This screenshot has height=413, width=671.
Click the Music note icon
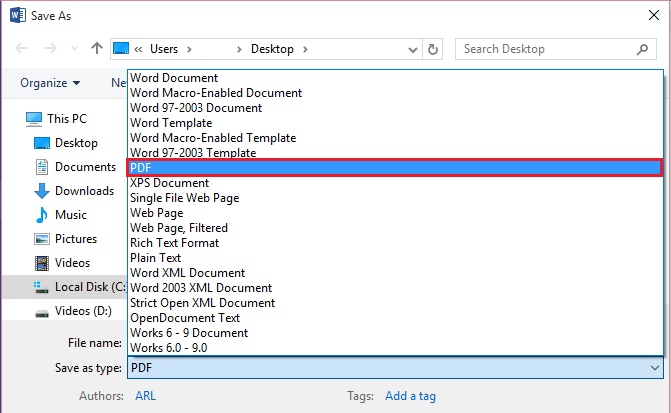tap(42, 215)
